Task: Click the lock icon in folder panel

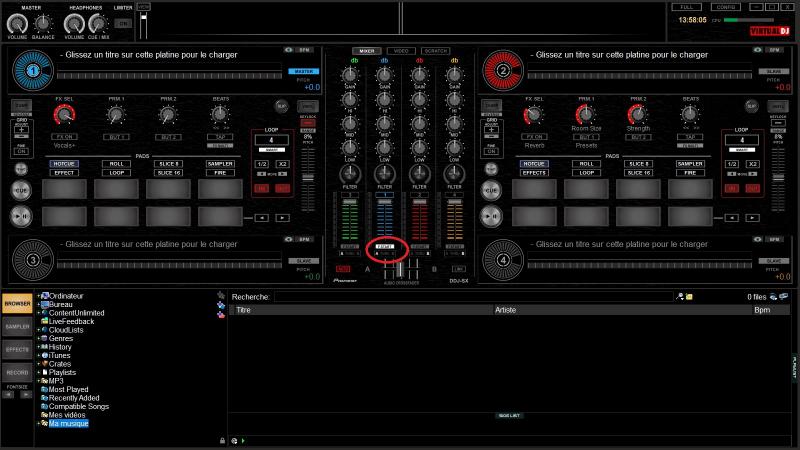Action: click(222, 440)
